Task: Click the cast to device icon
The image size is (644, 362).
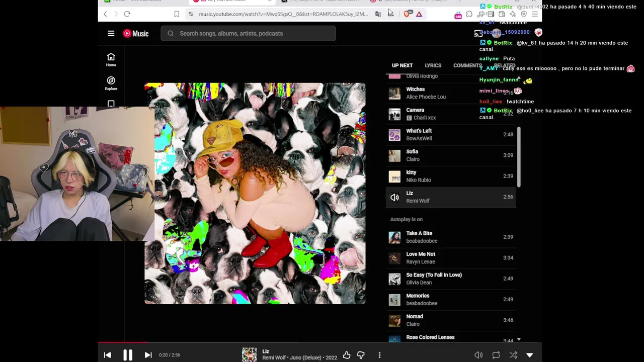Action: tap(478, 34)
